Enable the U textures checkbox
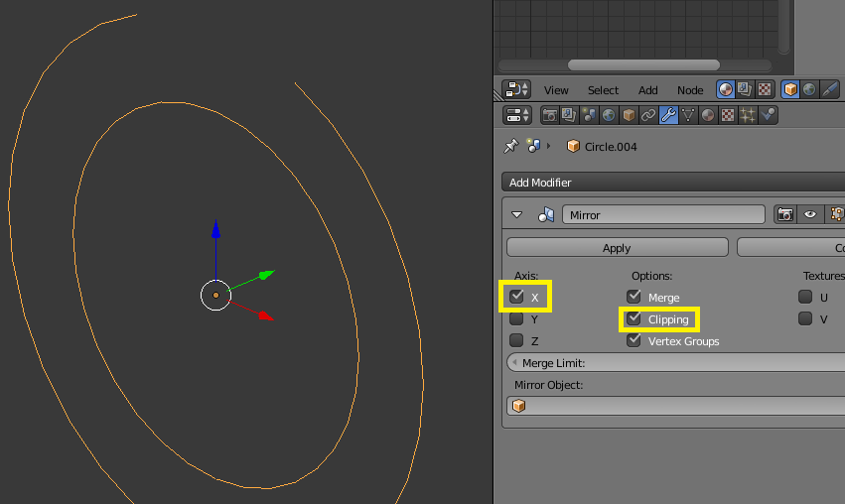 pos(805,297)
